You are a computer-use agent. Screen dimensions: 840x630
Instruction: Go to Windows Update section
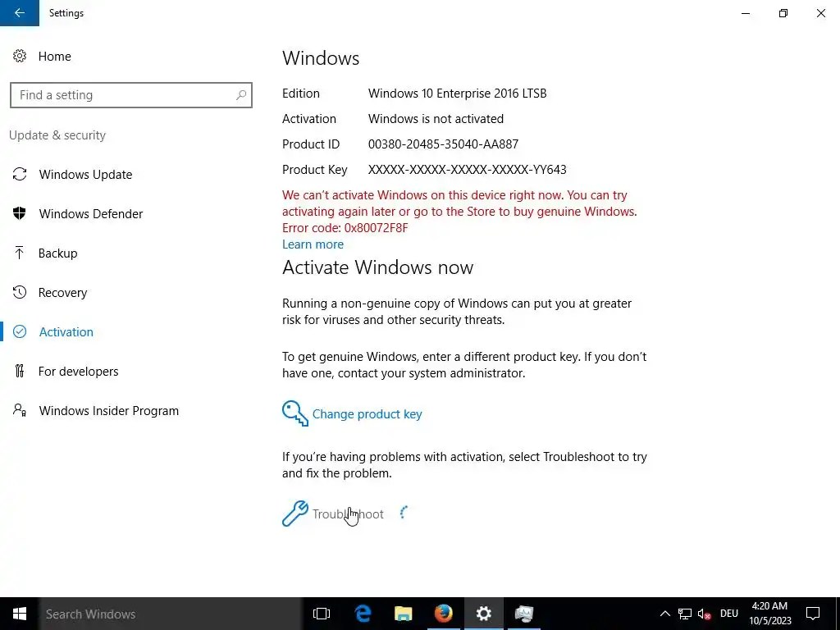click(x=85, y=174)
